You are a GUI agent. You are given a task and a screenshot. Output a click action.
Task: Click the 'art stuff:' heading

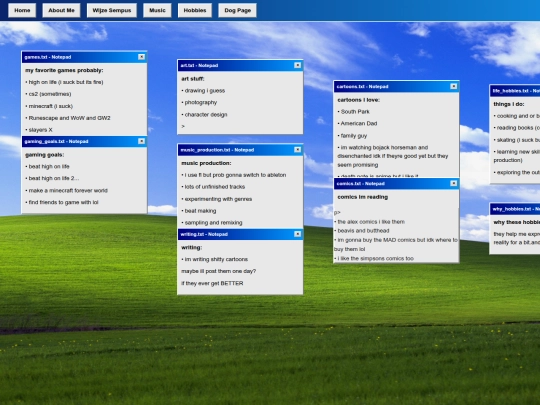pyautogui.click(x=193, y=79)
